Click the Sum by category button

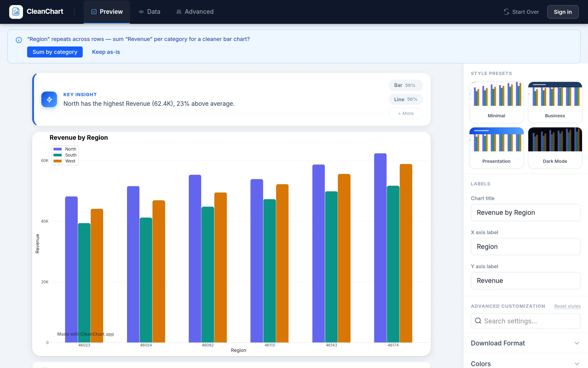55,52
